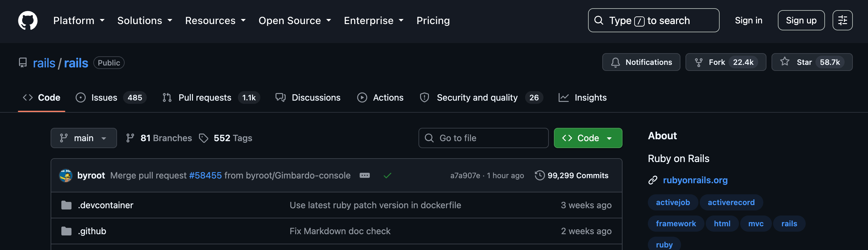The height and width of the screenshot is (250, 868).
Task: Expand the commit message ellipsis
Action: [365, 176]
